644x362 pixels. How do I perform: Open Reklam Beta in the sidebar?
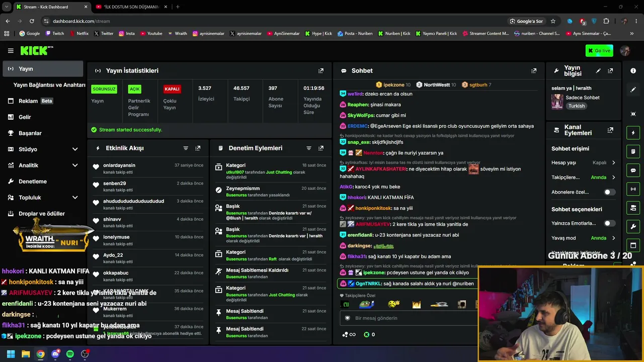(x=43, y=101)
